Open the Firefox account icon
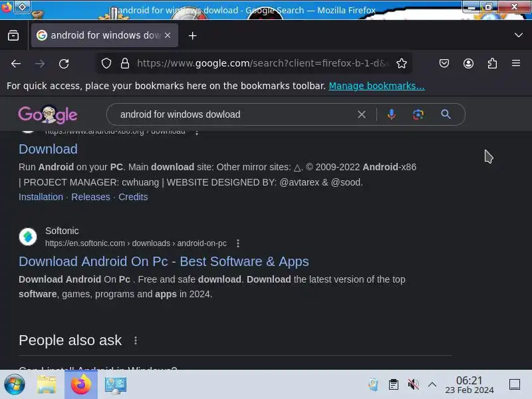This screenshot has width=532, height=399. 468,63
